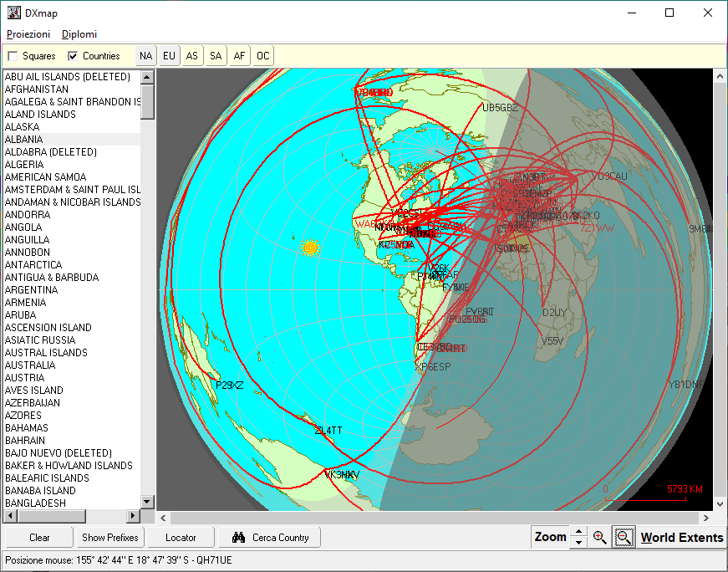Screen dimensions: 728x572
Task: Click the P29XZ callsign on map
Action: pos(230,386)
